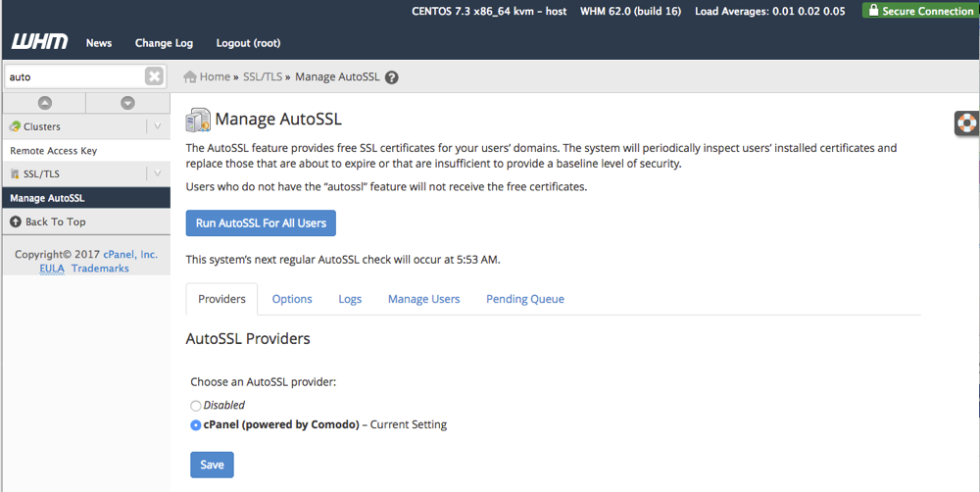Image resolution: width=980 pixels, height=492 pixels.
Task: Select Manage AutoSSL in sidebar
Action: tap(86, 198)
